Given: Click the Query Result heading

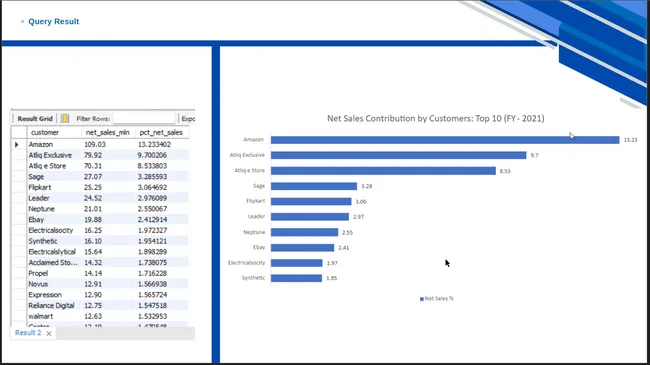Looking at the screenshot, I should (x=53, y=22).
